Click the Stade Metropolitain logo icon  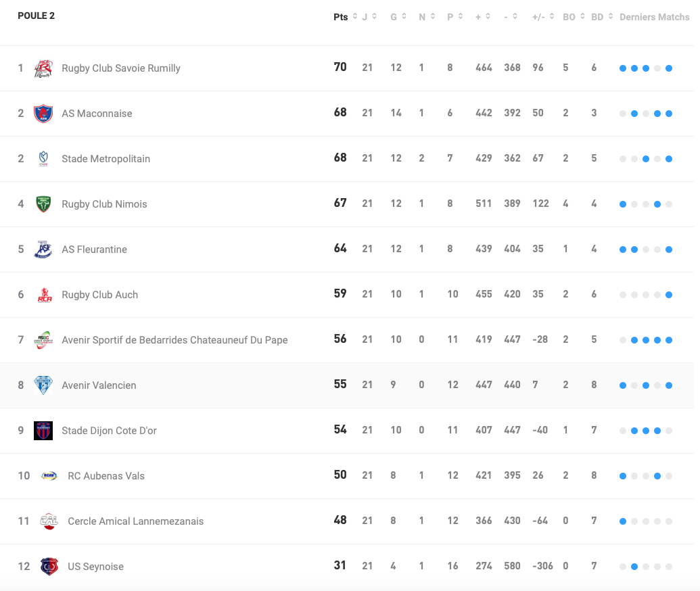tap(43, 159)
